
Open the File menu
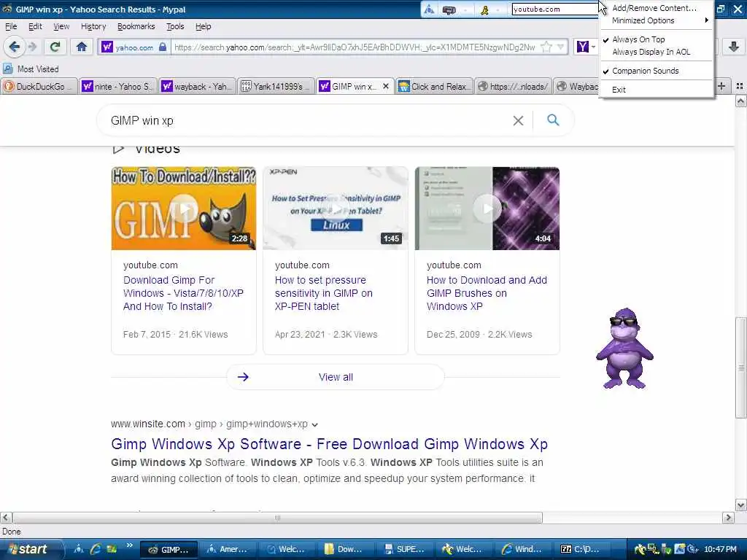(11, 26)
